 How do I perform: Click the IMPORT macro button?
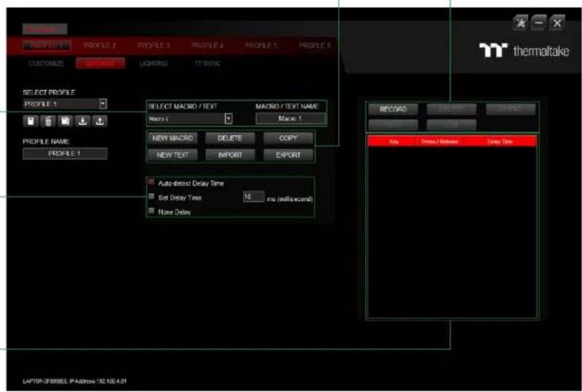click(x=230, y=155)
